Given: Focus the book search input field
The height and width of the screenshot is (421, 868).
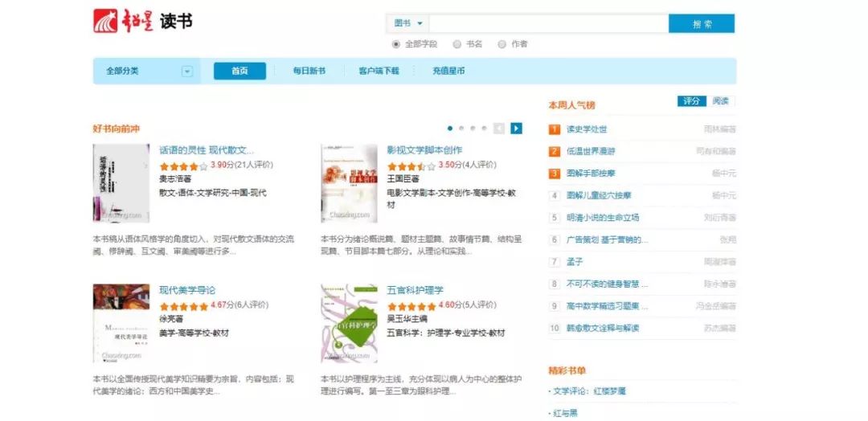Looking at the screenshot, I should [x=549, y=23].
